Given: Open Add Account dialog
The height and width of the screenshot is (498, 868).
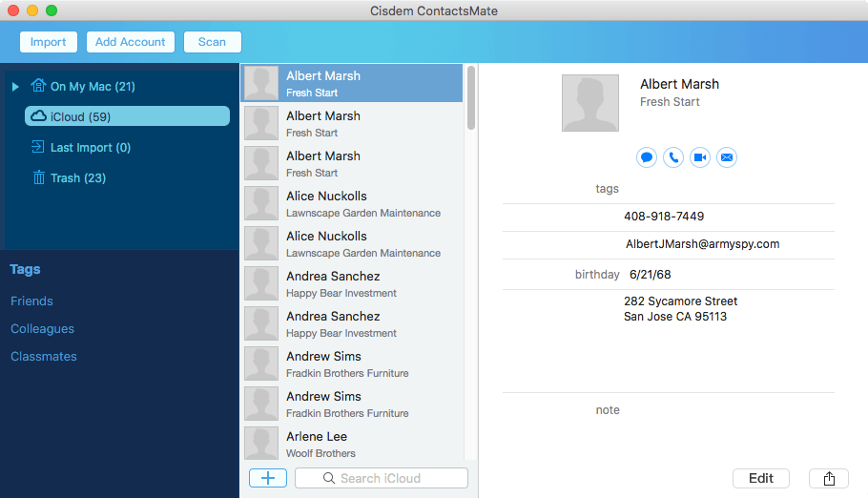Looking at the screenshot, I should pos(130,42).
